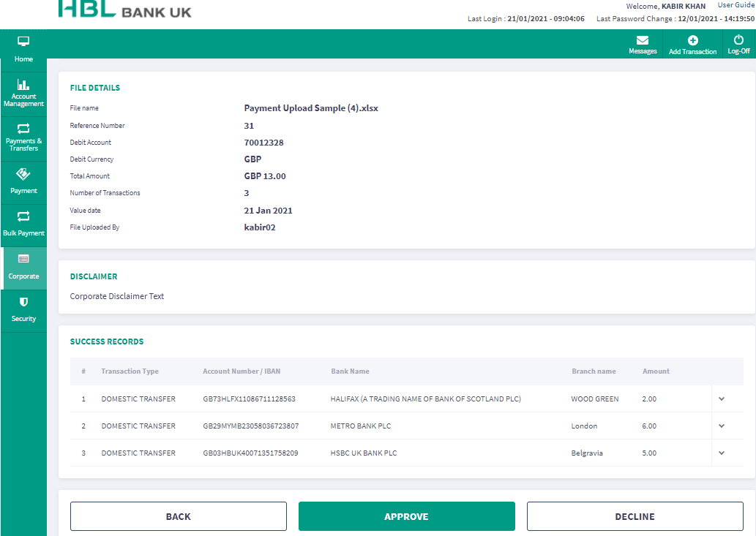Click Transaction Type column header
756x536 pixels.
130,371
